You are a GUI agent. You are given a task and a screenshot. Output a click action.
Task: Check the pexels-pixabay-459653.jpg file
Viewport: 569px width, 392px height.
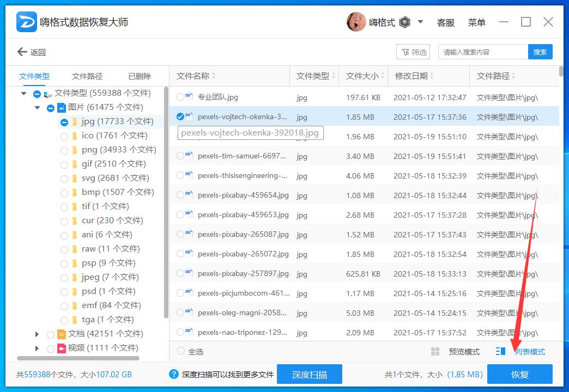180,215
